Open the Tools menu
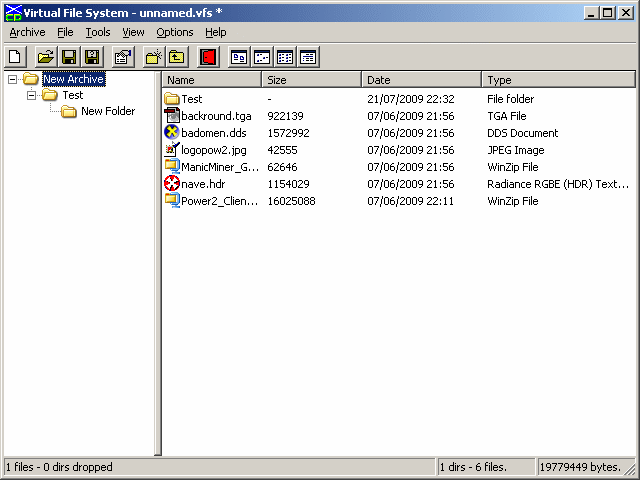Screen dimensions: 640x480 click(x=98, y=32)
